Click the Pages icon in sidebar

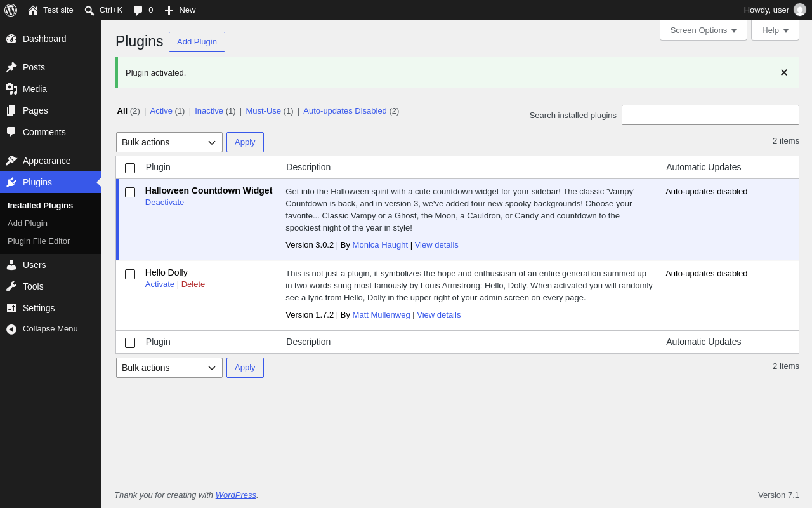[11, 110]
